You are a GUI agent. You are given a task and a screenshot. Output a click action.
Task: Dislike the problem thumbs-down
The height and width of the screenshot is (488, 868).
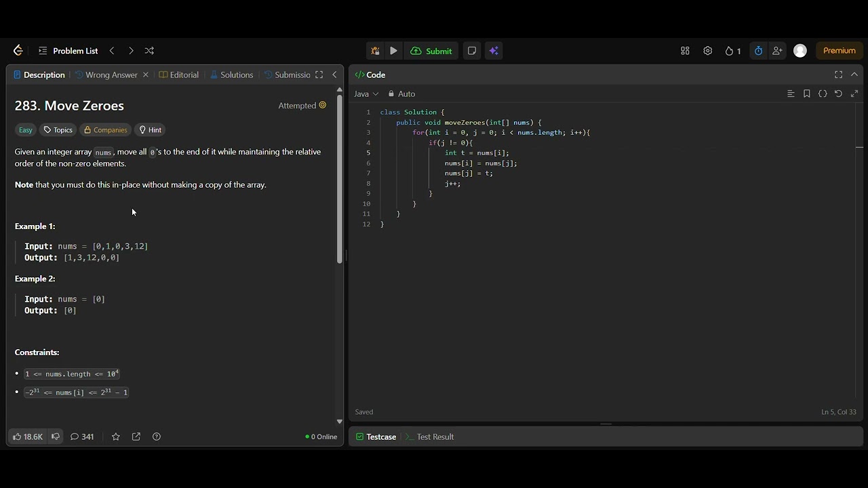56,437
